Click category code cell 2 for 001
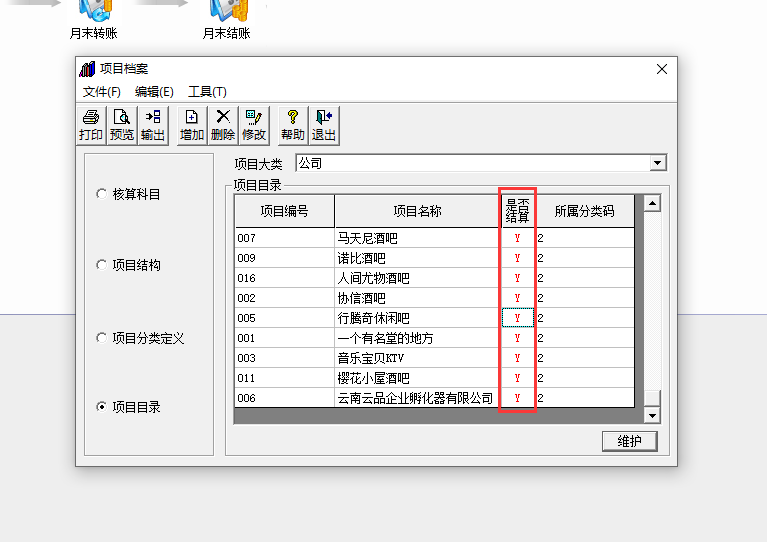 tap(585, 338)
